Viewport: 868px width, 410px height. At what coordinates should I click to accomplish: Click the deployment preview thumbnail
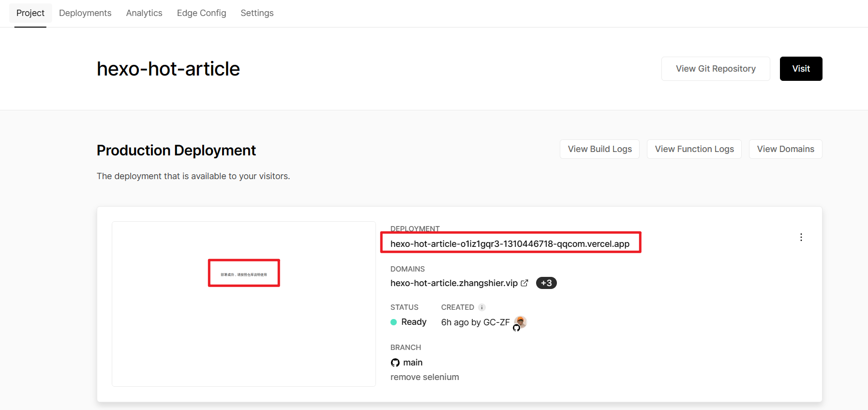[244, 304]
